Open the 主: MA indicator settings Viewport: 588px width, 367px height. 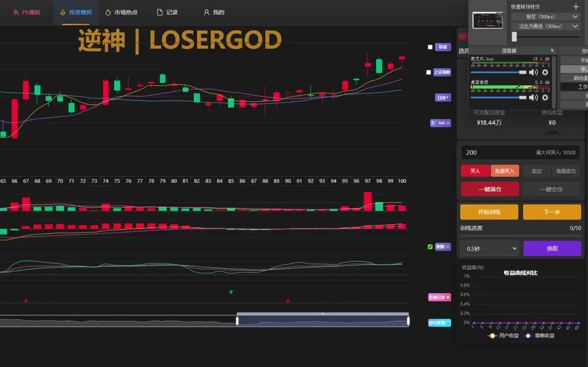(440, 123)
